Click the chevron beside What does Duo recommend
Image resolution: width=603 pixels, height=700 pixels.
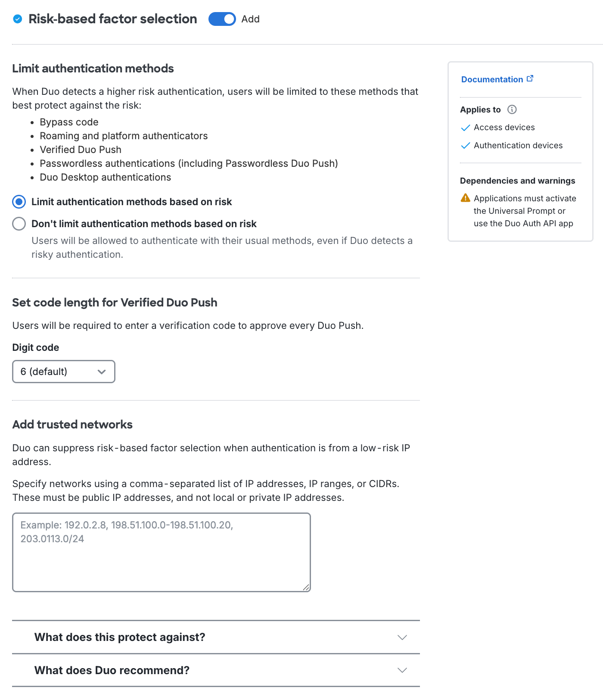click(402, 670)
